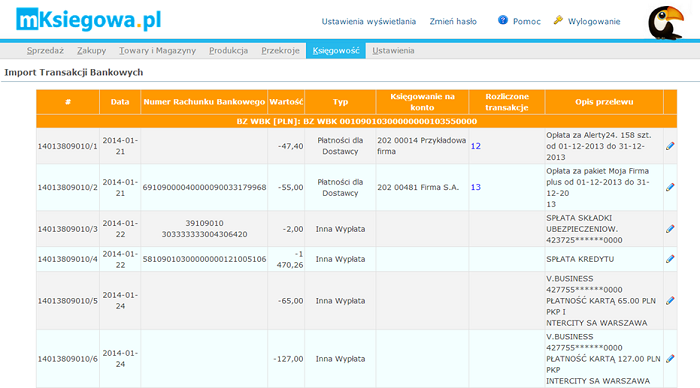The width and height of the screenshot is (700, 388).
Task: Edit transaction 14013809010/1 with pencil icon
Action: (670, 146)
